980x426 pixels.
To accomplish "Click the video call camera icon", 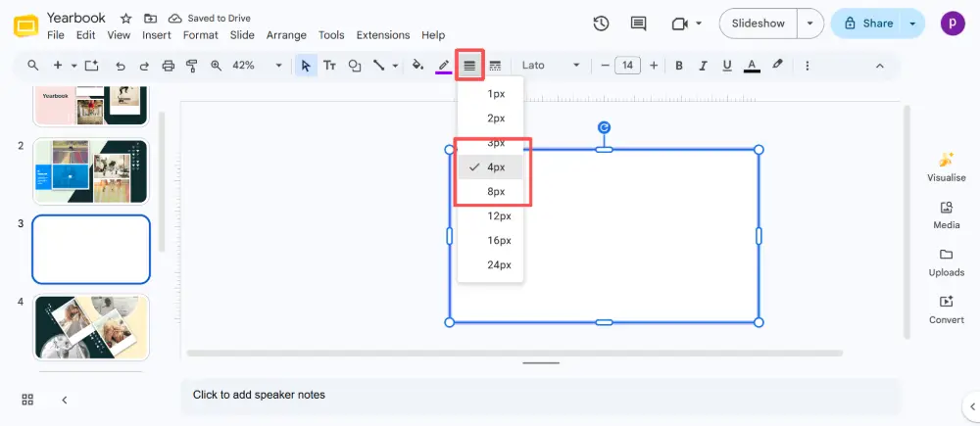I will click(x=679, y=24).
